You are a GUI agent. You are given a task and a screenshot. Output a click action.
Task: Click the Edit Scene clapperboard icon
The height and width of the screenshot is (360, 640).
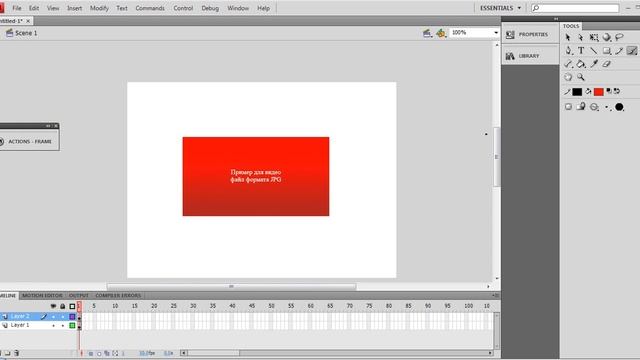click(x=427, y=33)
